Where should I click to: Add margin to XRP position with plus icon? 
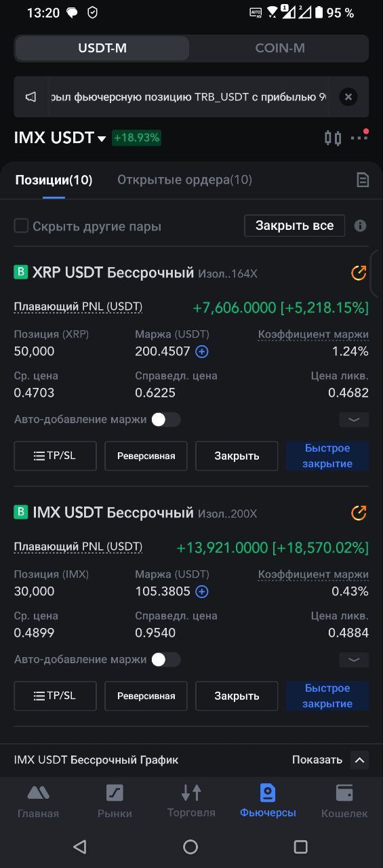click(x=202, y=351)
